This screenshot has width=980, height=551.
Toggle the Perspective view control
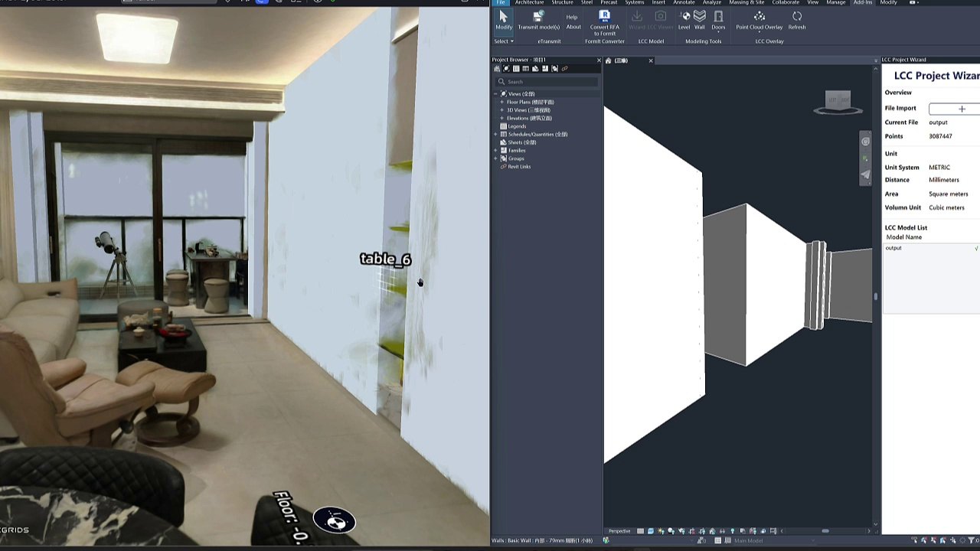point(619,531)
